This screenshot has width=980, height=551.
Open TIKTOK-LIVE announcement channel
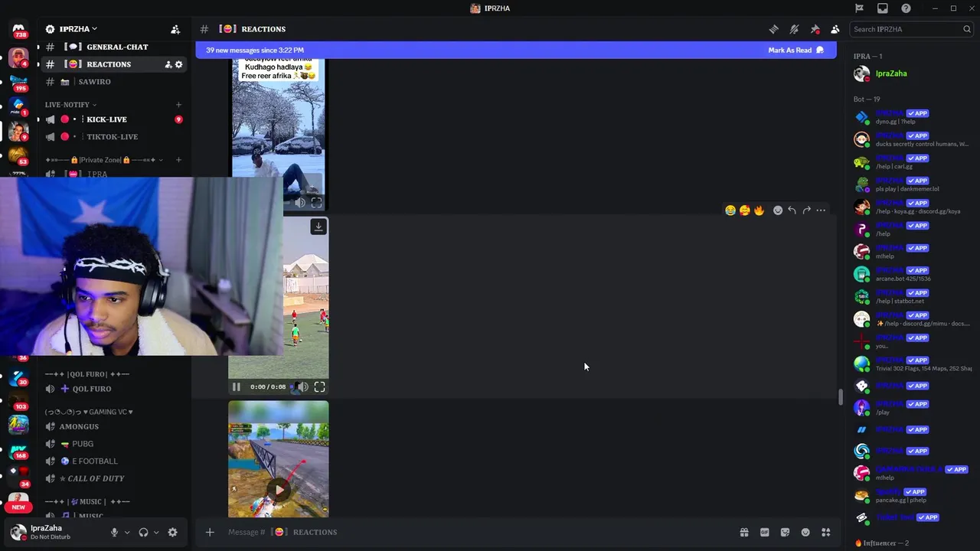(x=113, y=137)
